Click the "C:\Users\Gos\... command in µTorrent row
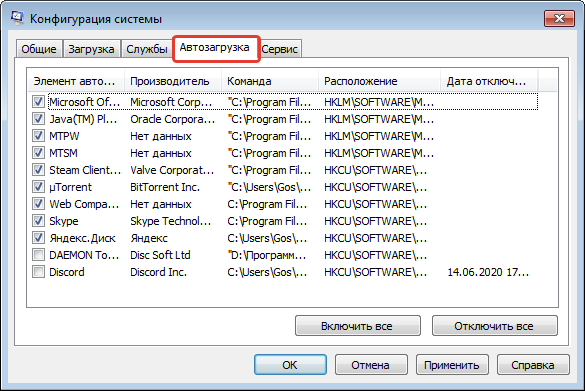The height and width of the screenshot is (391, 585). point(269,187)
